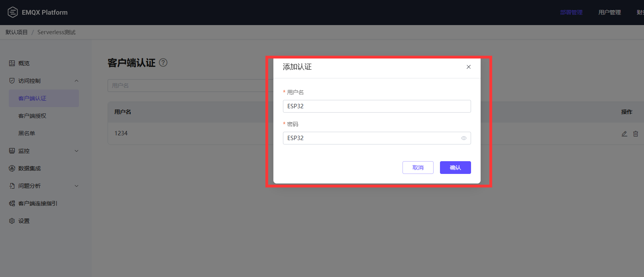Click the edit pencil icon for user 1234
This screenshot has width=644, height=277.
click(624, 134)
